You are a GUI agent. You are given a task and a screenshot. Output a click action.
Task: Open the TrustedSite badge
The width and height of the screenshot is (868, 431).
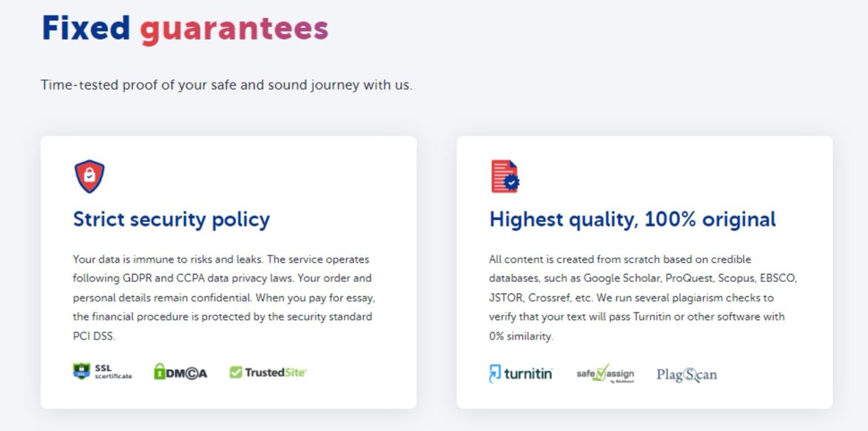point(268,372)
